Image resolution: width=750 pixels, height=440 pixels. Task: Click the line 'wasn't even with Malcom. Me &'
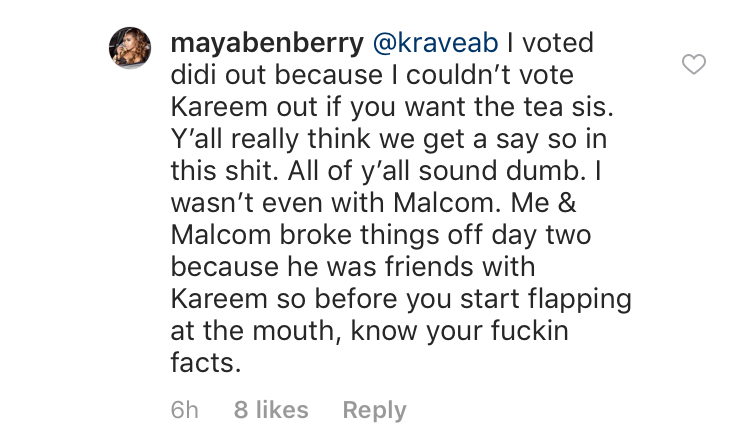(374, 203)
